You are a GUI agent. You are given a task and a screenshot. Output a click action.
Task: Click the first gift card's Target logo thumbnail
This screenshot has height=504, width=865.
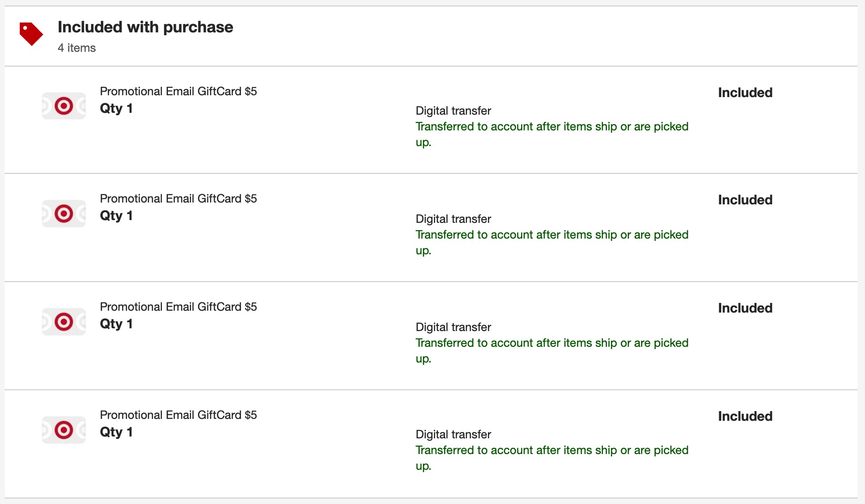(x=64, y=106)
